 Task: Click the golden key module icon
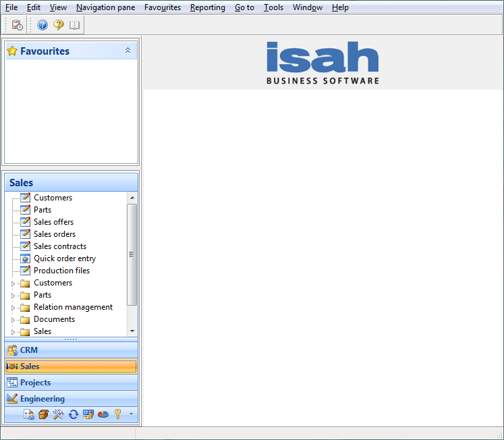[117, 414]
